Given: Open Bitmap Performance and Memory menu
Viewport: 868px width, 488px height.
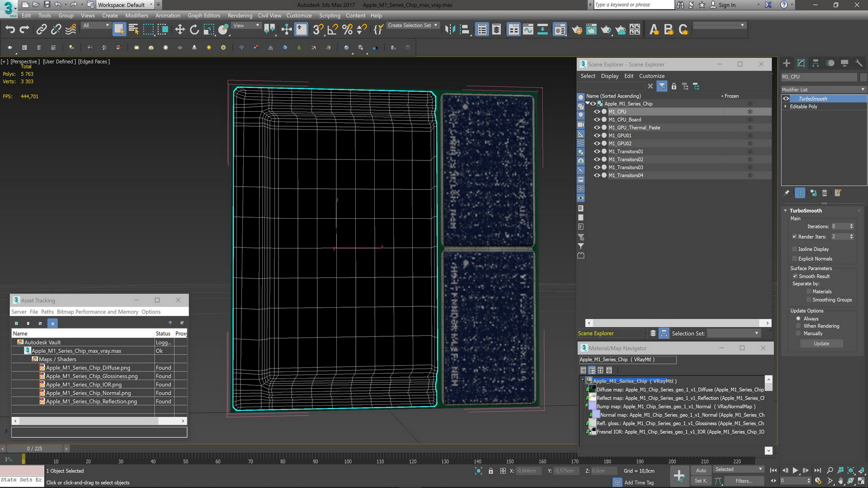Looking at the screenshot, I should coord(98,312).
